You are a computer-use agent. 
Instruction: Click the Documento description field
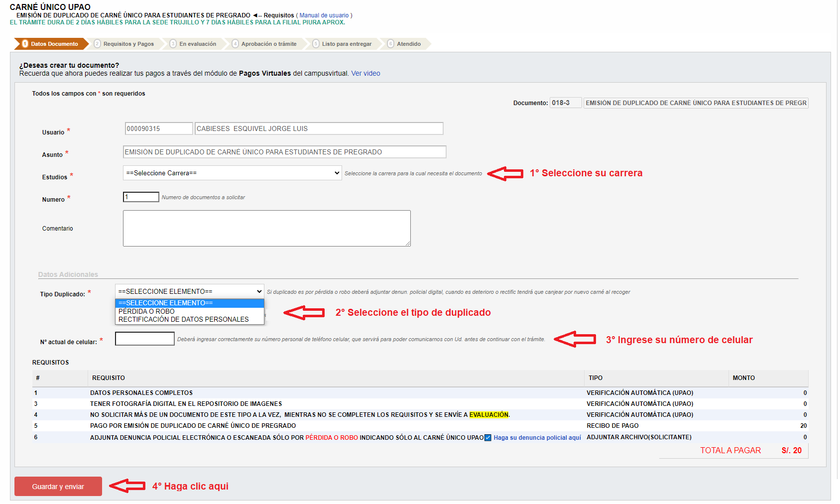coord(696,103)
